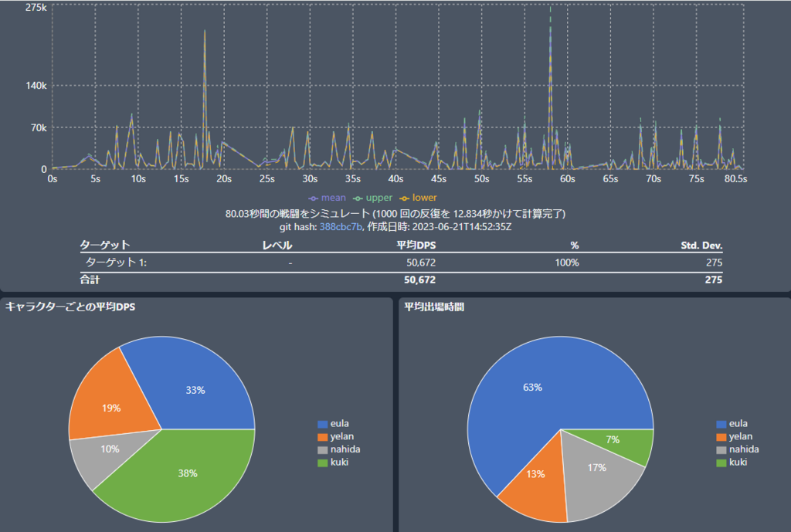Click eula legend entry in field time chart
Viewport: 791px width, 532px height.
point(733,423)
